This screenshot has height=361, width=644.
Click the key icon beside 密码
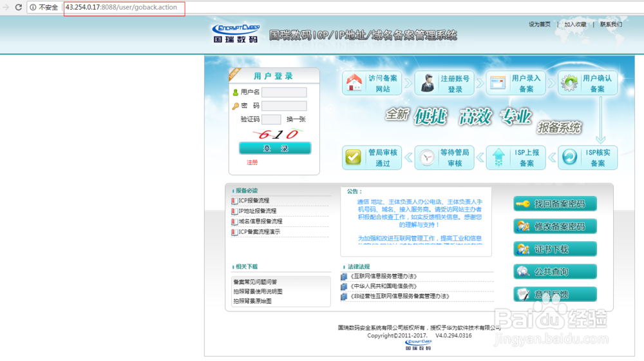tap(235, 106)
